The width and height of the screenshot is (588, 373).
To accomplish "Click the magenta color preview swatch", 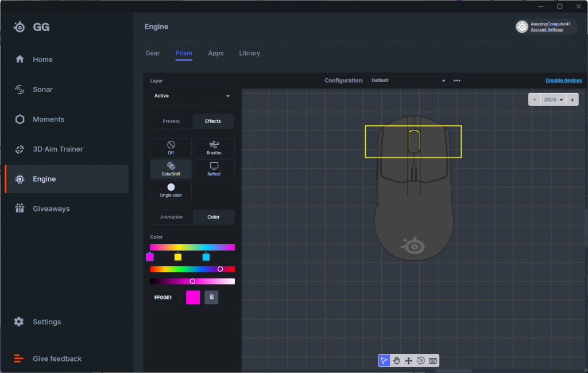I will (x=193, y=297).
